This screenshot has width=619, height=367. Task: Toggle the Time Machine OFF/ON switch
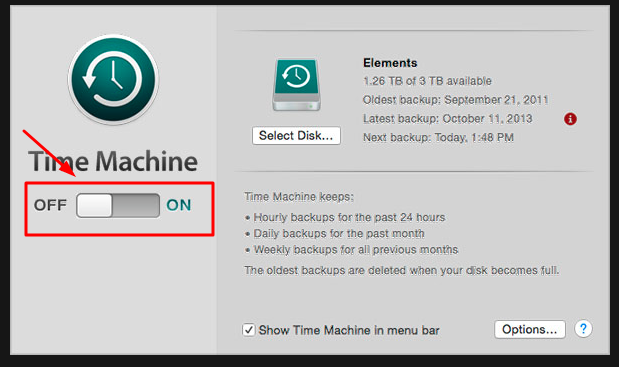coord(118,205)
